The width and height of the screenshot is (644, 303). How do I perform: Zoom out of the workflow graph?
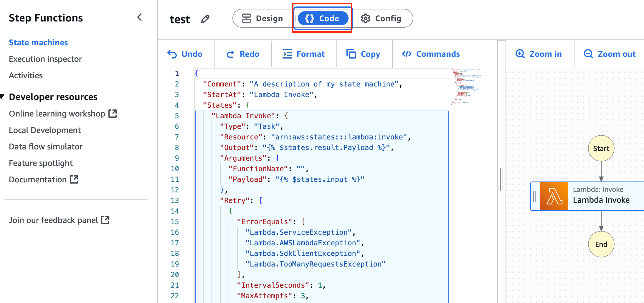610,54
